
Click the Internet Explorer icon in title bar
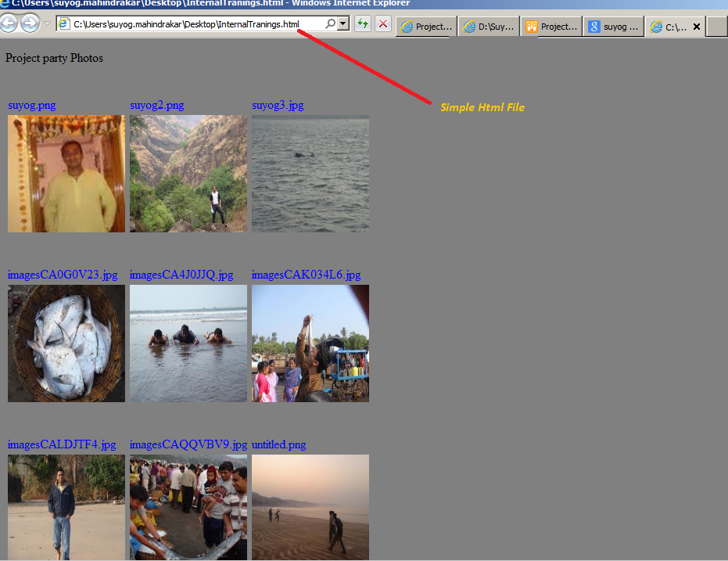(5, 3)
